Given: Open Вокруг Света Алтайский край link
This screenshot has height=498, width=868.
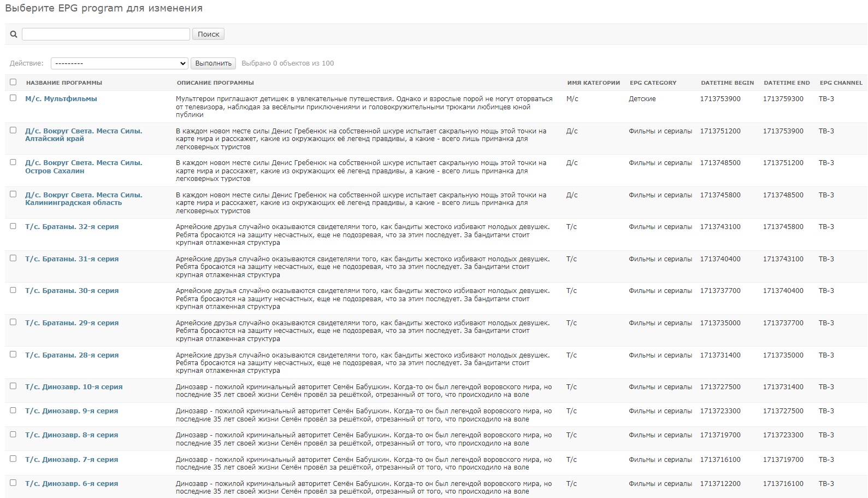Looking at the screenshot, I should click(84, 135).
